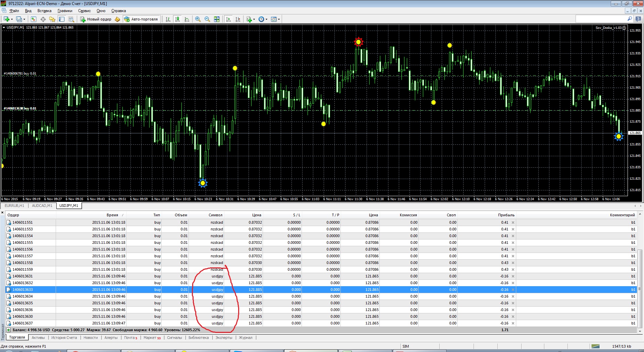Expand the Periods dropdown arrow

[x=267, y=19]
